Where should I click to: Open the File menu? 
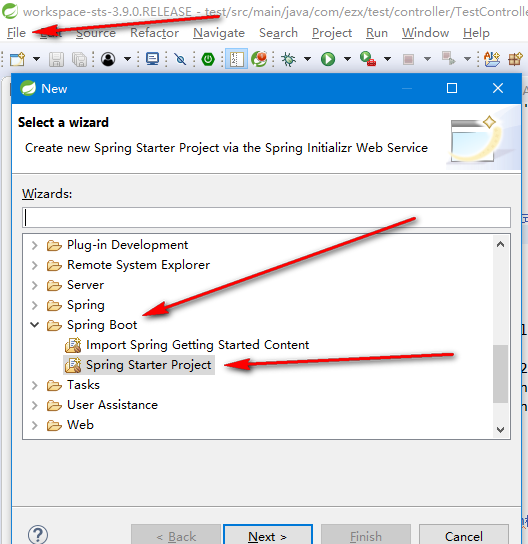tap(16, 33)
